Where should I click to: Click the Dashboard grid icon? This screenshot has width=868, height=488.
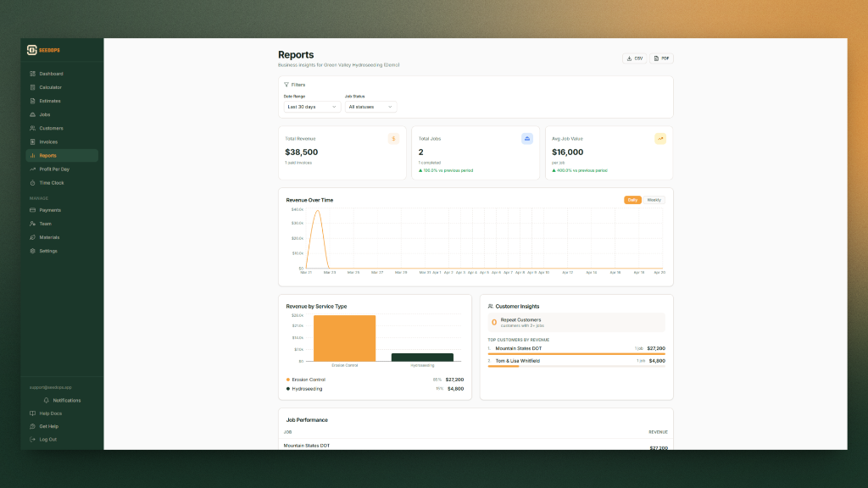33,74
